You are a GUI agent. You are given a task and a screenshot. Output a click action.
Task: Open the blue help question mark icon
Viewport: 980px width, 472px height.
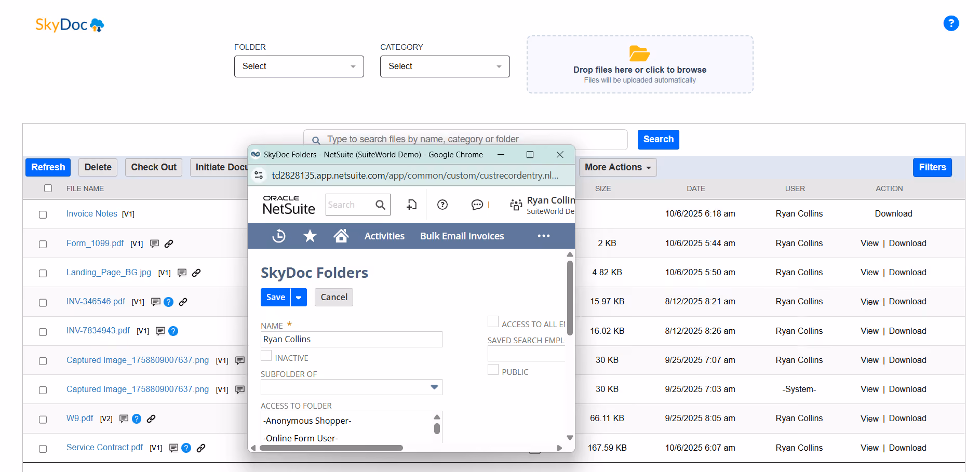point(951,23)
